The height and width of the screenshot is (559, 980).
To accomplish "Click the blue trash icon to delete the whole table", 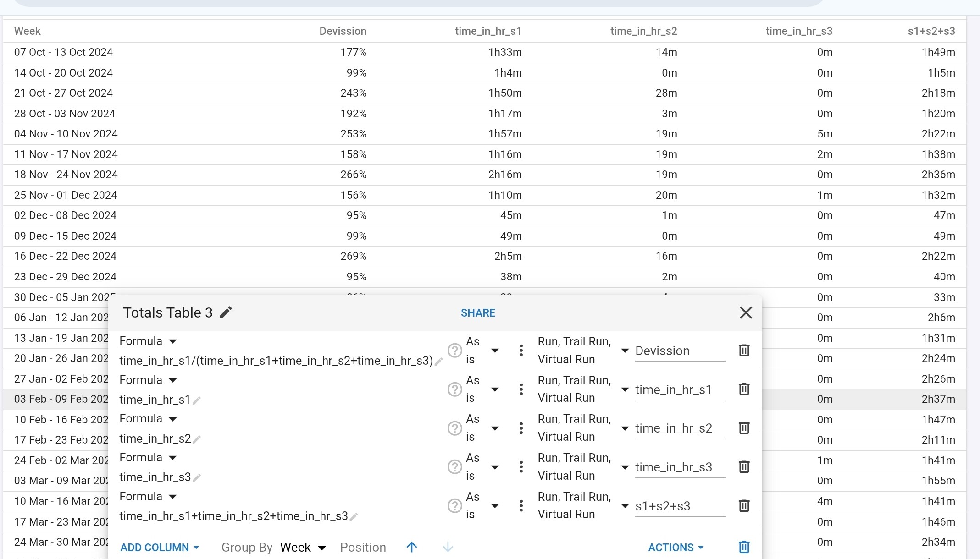I will click(744, 547).
